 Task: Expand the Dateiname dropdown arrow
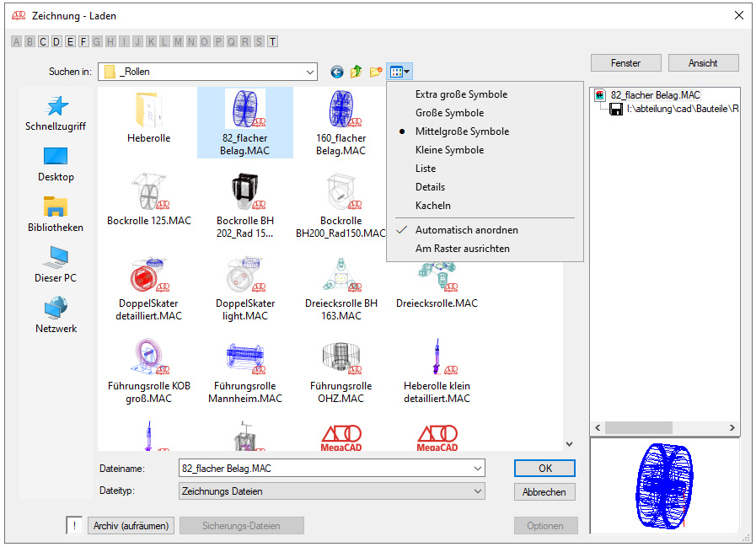477,469
